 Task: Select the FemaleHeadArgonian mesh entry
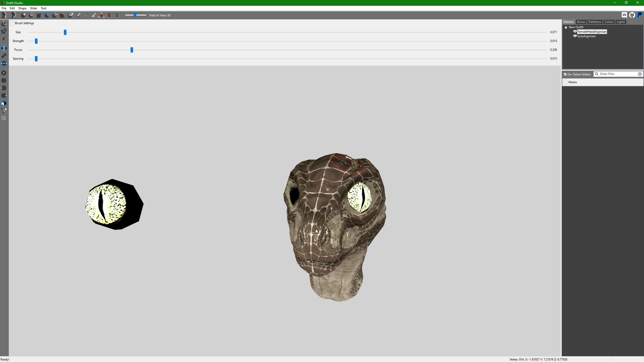pos(592,32)
